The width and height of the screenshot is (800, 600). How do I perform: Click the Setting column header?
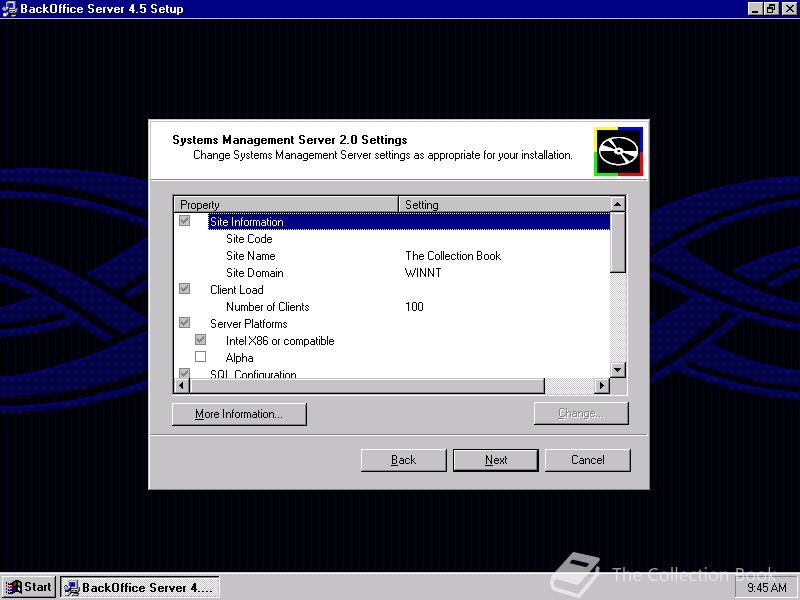click(504, 205)
